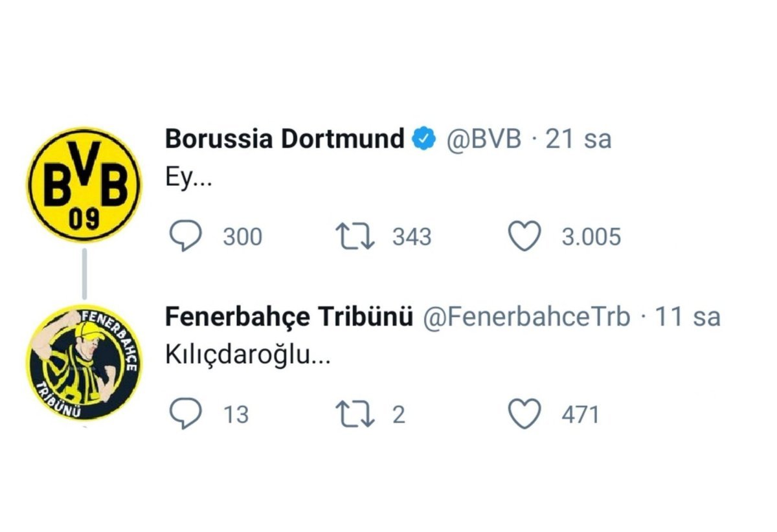Like the Fenerbahçe Tribünü tweet
The image size is (777, 532).
(524, 414)
